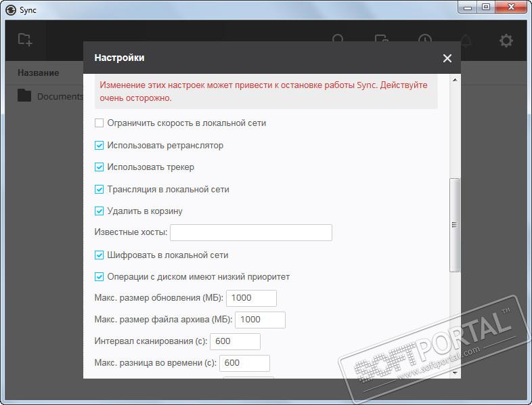Uncheck Операции с диском имеют низкий приоритет
The height and width of the screenshot is (405, 532).
point(99,277)
